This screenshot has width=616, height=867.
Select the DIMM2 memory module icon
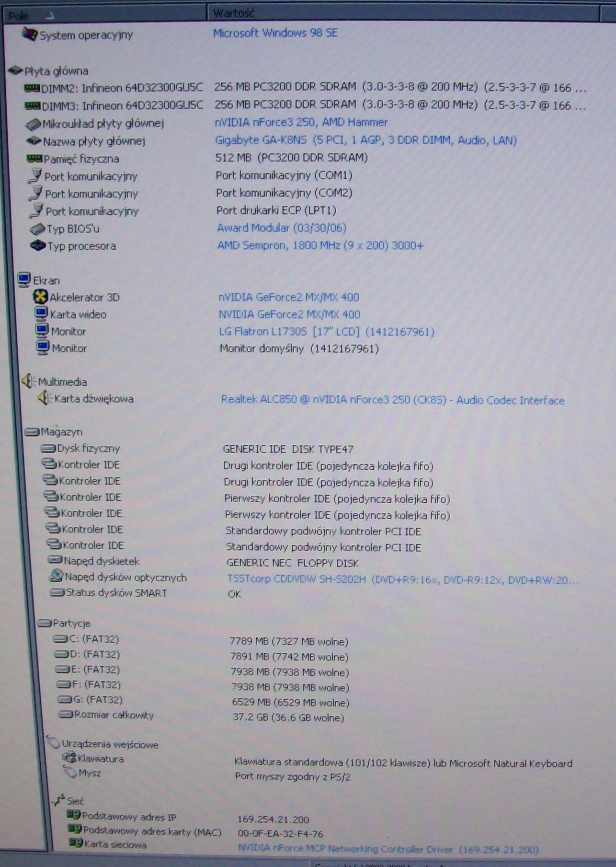pyautogui.click(x=32, y=88)
